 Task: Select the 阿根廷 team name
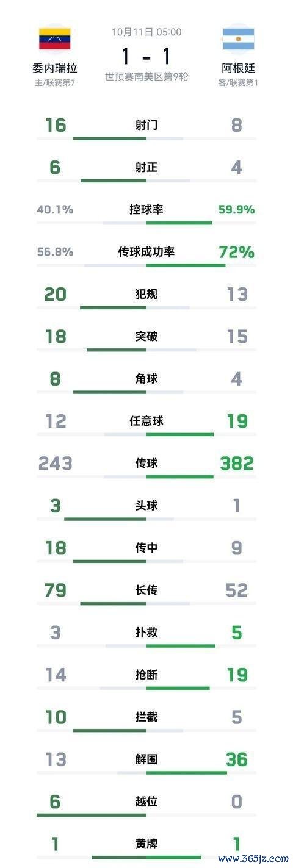(238, 68)
